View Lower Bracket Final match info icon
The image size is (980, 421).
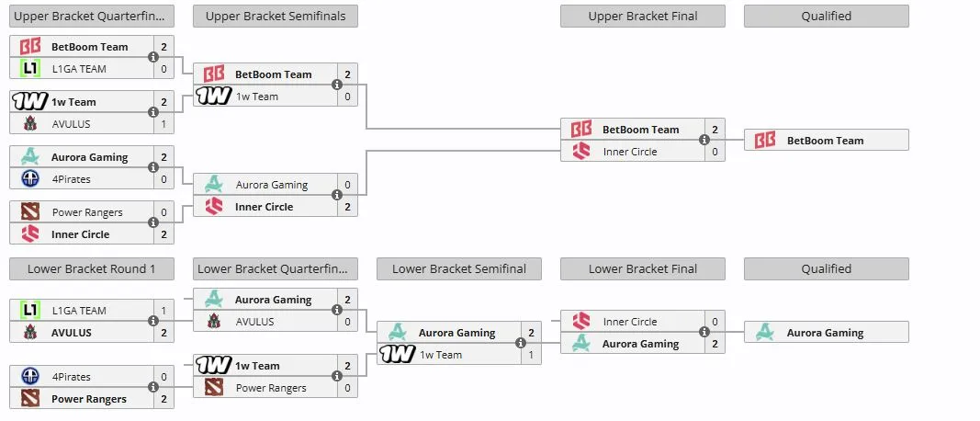[x=704, y=332]
